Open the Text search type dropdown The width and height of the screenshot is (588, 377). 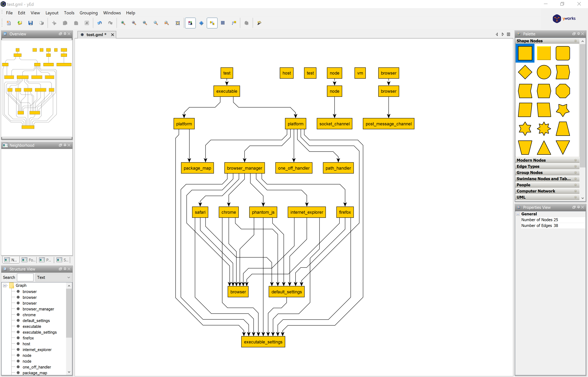54,277
